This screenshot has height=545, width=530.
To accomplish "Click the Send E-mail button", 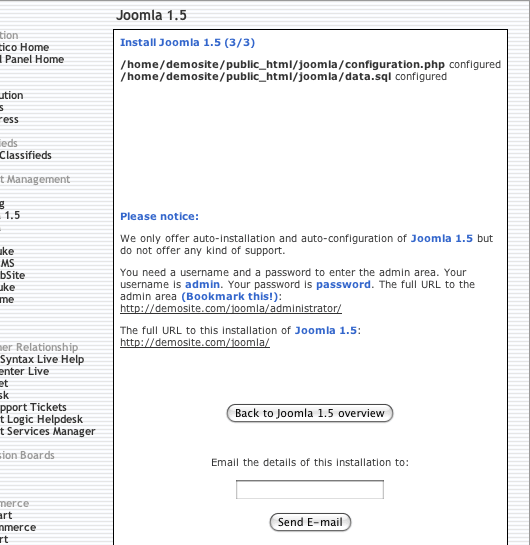I will [x=310, y=522].
